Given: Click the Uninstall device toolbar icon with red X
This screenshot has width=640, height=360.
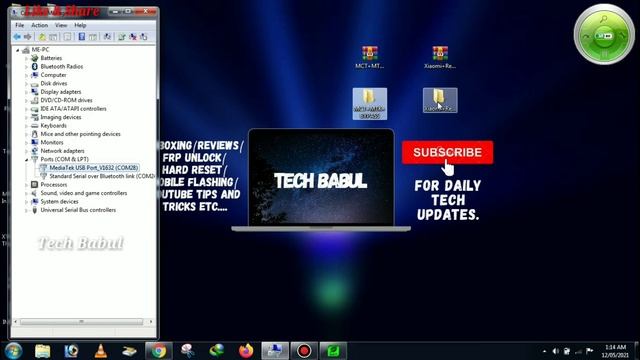Looking at the screenshot, I should (x=133, y=37).
